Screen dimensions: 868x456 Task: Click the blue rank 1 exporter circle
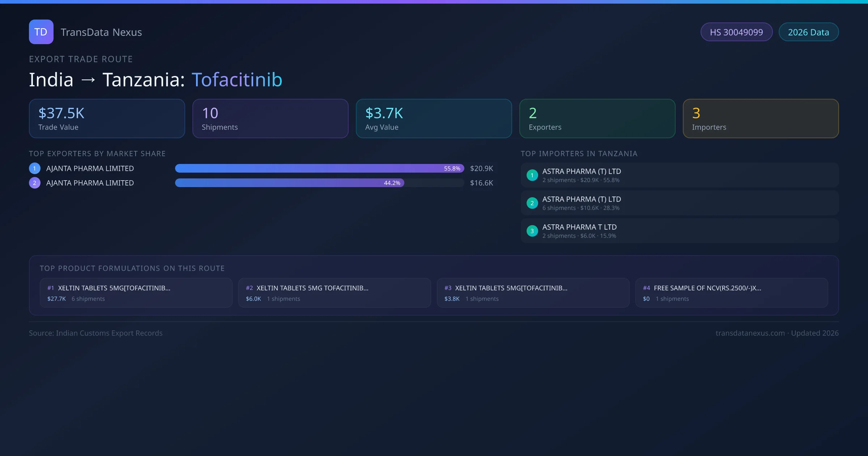pos(35,168)
